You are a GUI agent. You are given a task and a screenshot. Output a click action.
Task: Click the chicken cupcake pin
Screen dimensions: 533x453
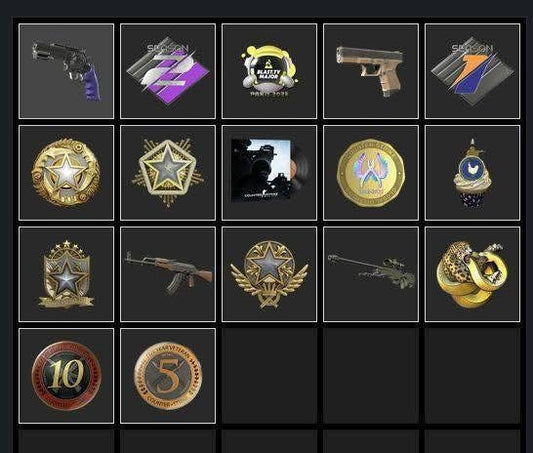point(472,173)
